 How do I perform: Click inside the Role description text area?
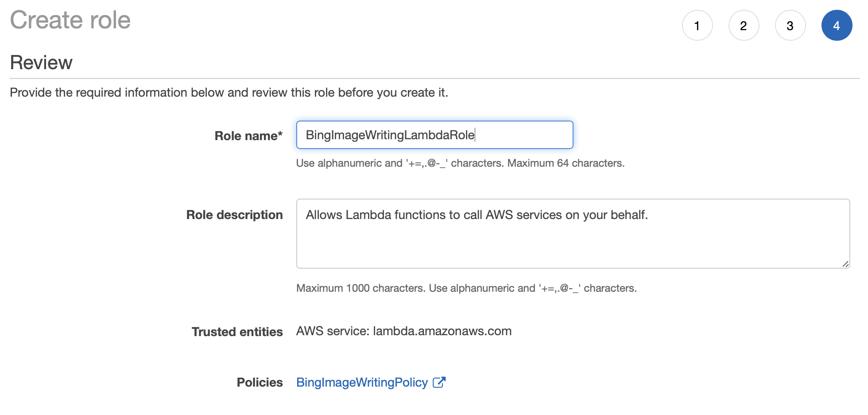click(x=573, y=234)
